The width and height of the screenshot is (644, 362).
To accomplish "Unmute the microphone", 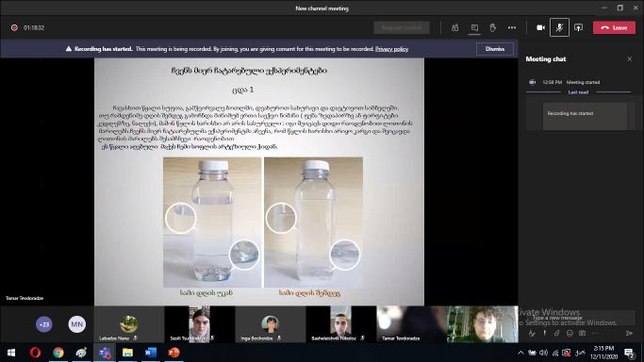I will pos(559,27).
